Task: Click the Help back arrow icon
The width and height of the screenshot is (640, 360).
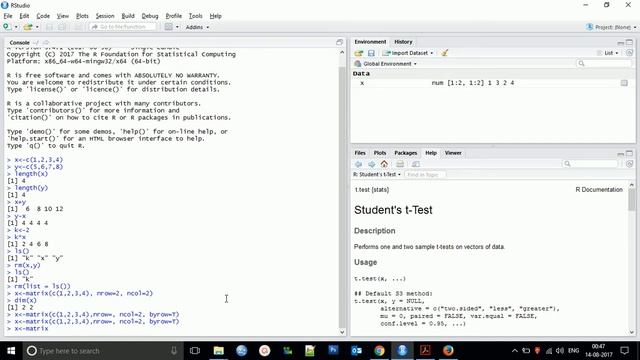Action: point(358,164)
